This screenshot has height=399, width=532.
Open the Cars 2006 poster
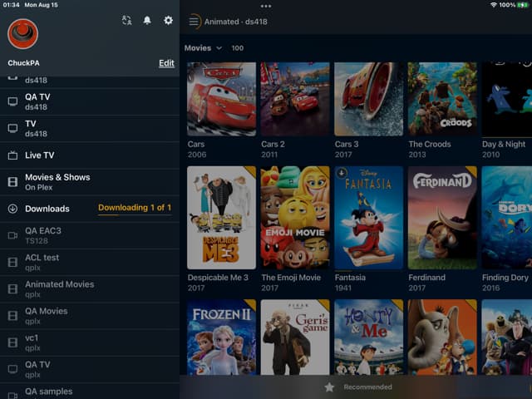pos(221,99)
